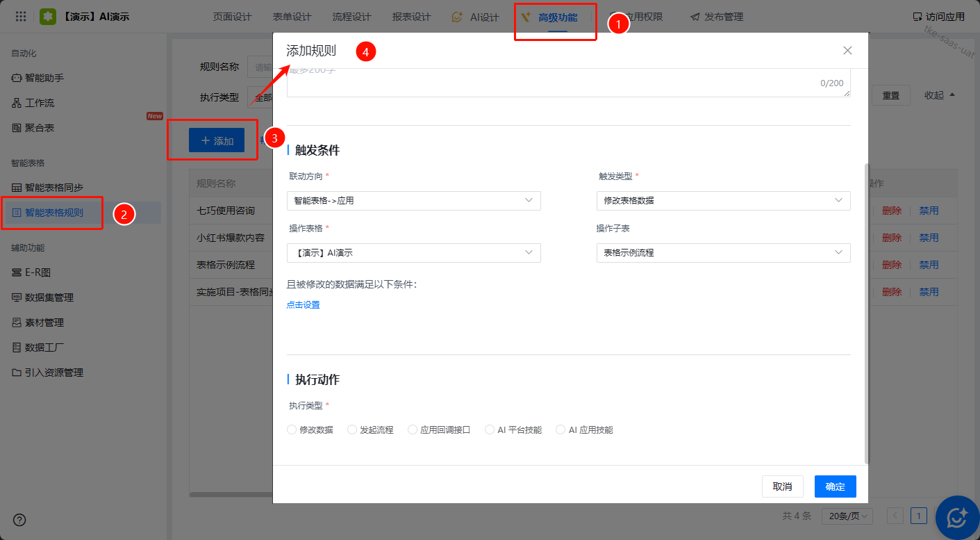Viewport: 980px width, 540px height.
Task: Choose the AI 平台技能 radio option
Action: tap(490, 430)
